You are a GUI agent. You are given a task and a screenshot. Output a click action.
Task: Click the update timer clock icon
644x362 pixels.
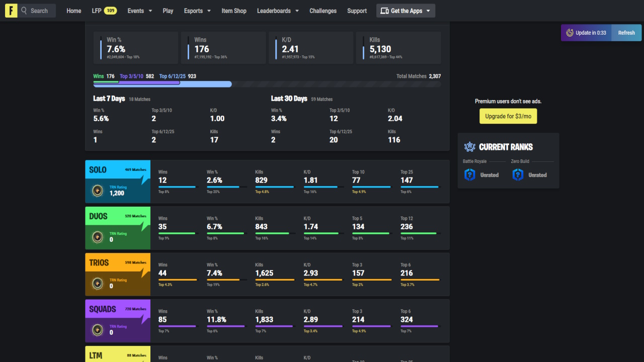point(570,33)
